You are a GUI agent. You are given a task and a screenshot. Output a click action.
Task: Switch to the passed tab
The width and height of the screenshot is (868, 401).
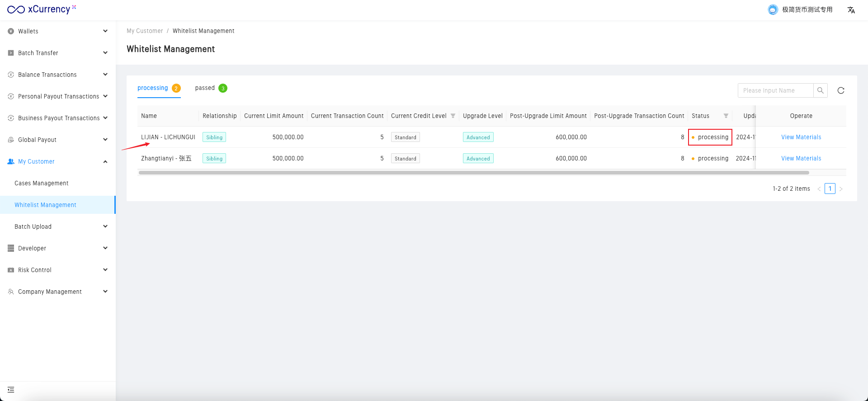pos(211,88)
